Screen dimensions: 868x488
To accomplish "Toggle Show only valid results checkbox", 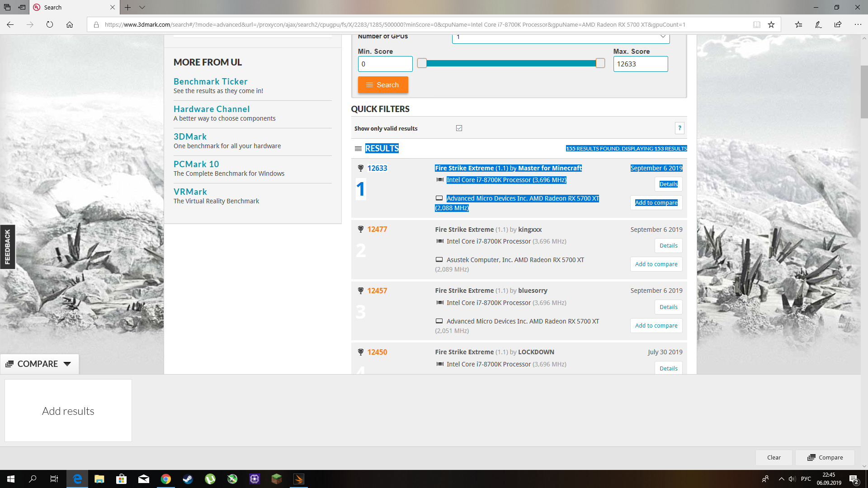I will (459, 128).
